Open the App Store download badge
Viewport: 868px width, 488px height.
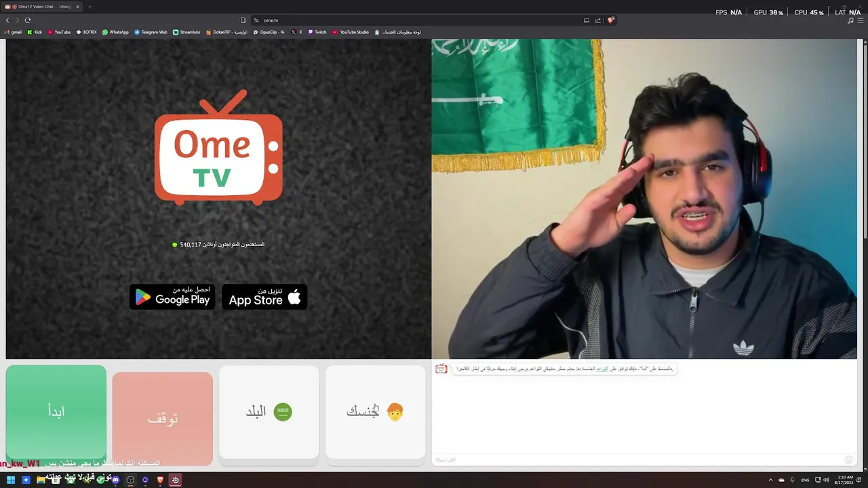[264, 297]
